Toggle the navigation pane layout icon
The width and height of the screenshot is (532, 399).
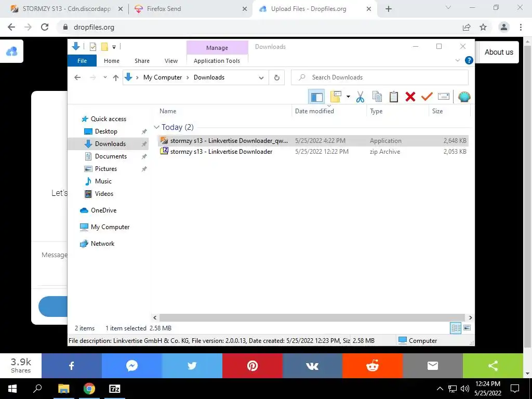coord(316,97)
